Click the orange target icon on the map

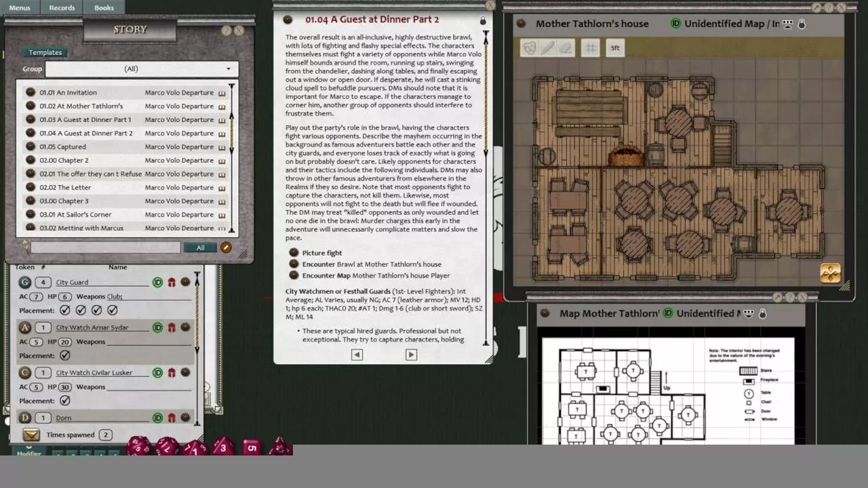830,272
